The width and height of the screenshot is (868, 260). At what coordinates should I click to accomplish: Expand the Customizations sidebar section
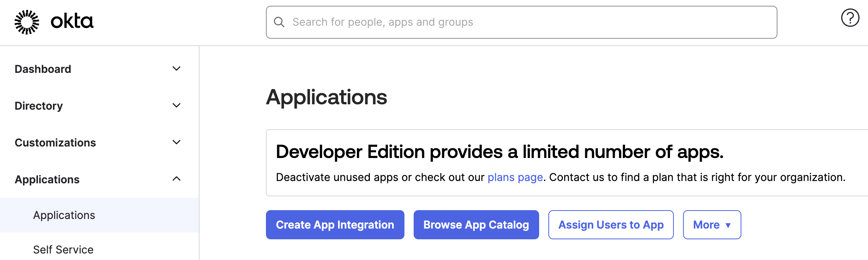pos(176,142)
